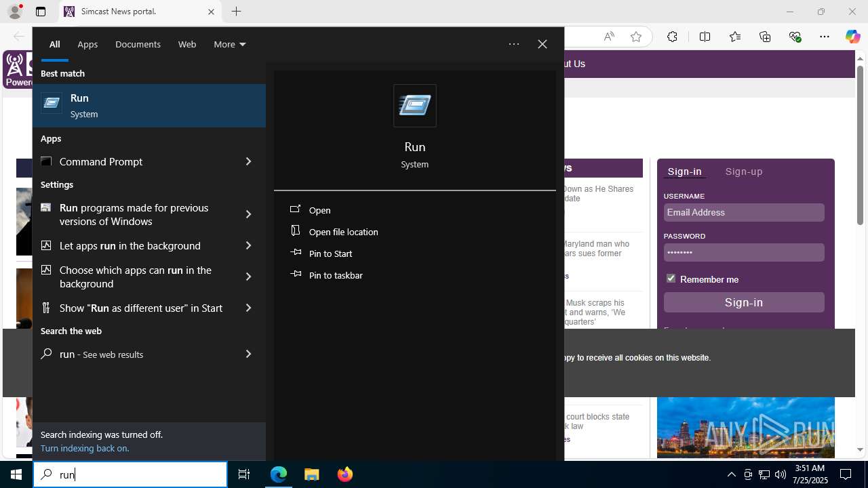Click the Command Prompt app icon
Screen dimensions: 868x488
click(46, 161)
